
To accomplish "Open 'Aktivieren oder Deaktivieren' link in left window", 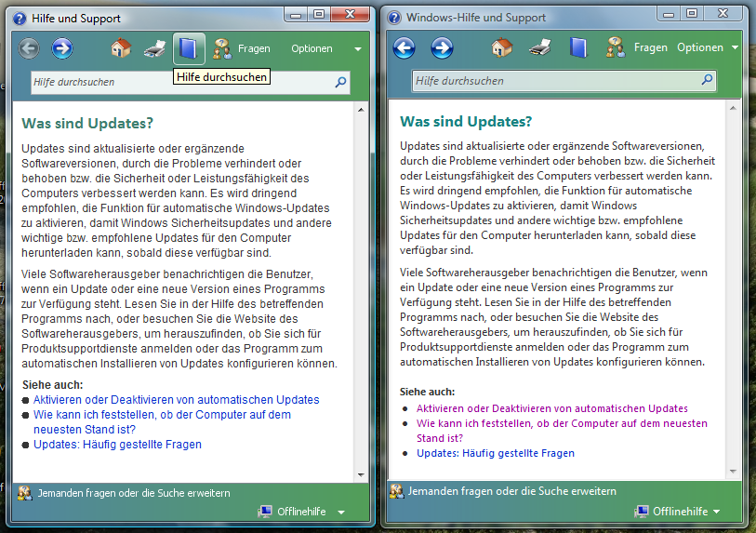I will [176, 400].
